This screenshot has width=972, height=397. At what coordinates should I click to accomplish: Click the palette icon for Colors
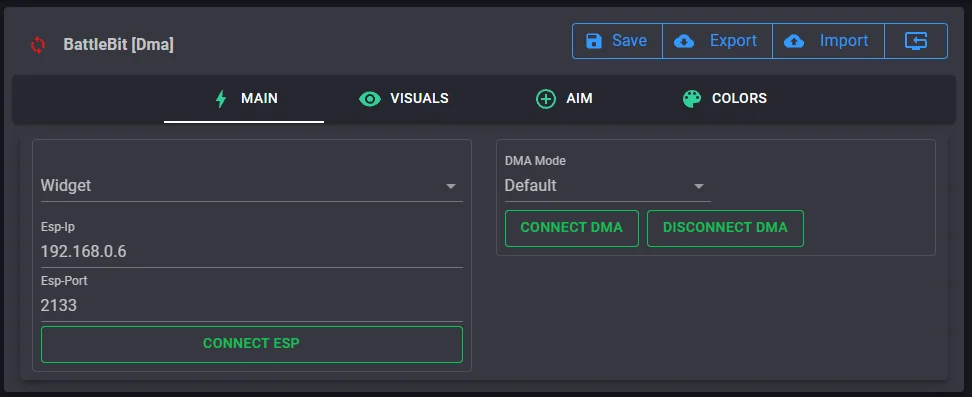pyautogui.click(x=692, y=99)
